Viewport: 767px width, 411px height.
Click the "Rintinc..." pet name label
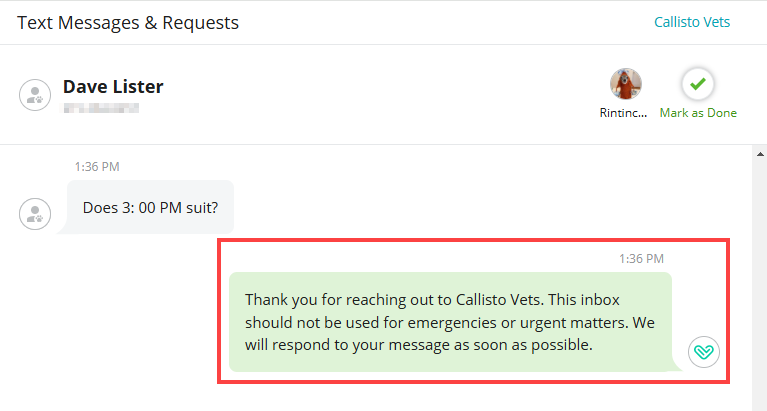pyautogui.click(x=625, y=113)
